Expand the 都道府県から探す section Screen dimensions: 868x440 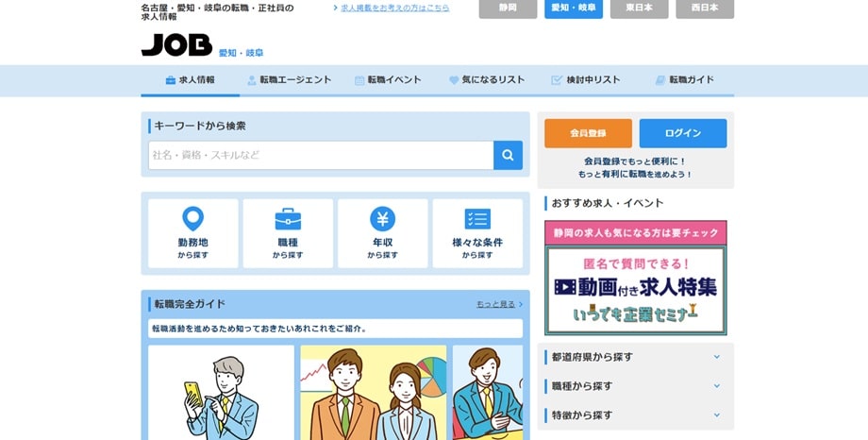(636, 358)
